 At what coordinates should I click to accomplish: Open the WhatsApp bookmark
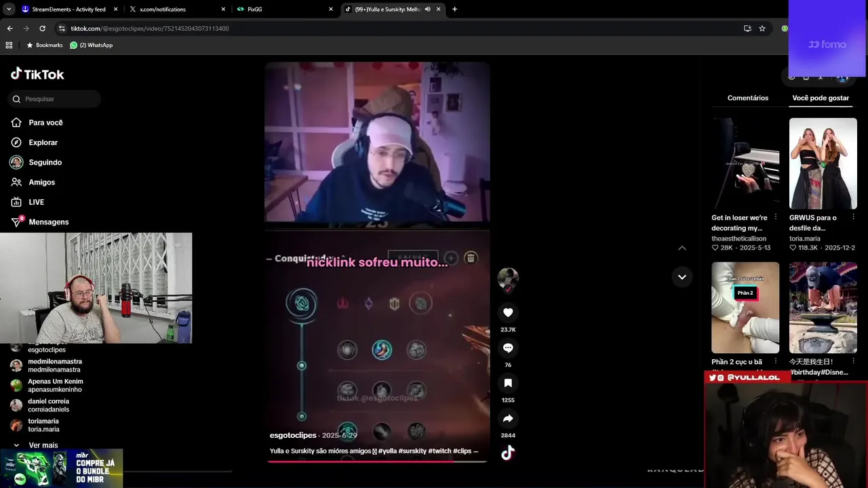pos(92,45)
